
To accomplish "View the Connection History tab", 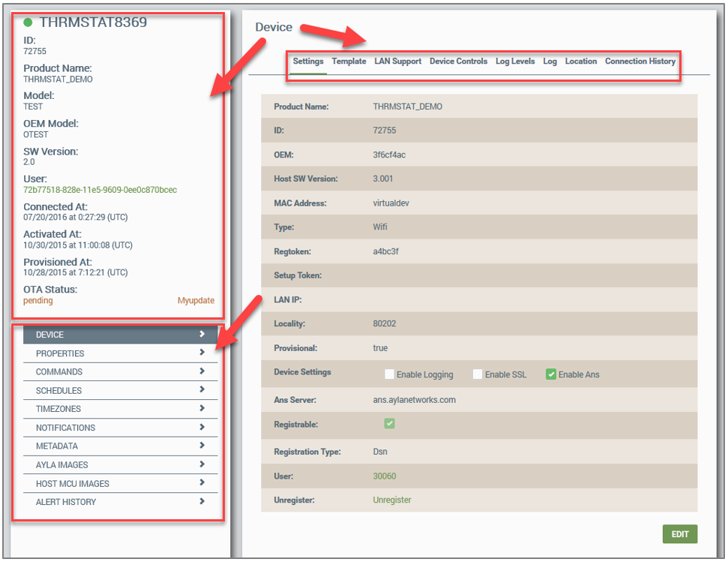I will pos(640,62).
